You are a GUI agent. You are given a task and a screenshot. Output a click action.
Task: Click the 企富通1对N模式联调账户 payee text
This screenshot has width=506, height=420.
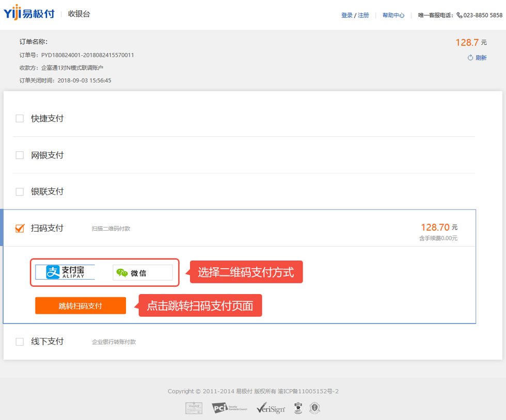(72, 68)
